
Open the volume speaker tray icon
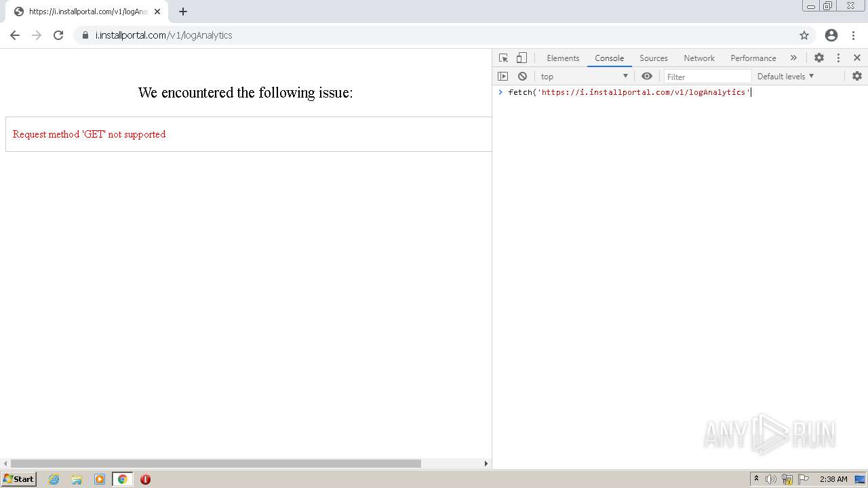pos(771,479)
